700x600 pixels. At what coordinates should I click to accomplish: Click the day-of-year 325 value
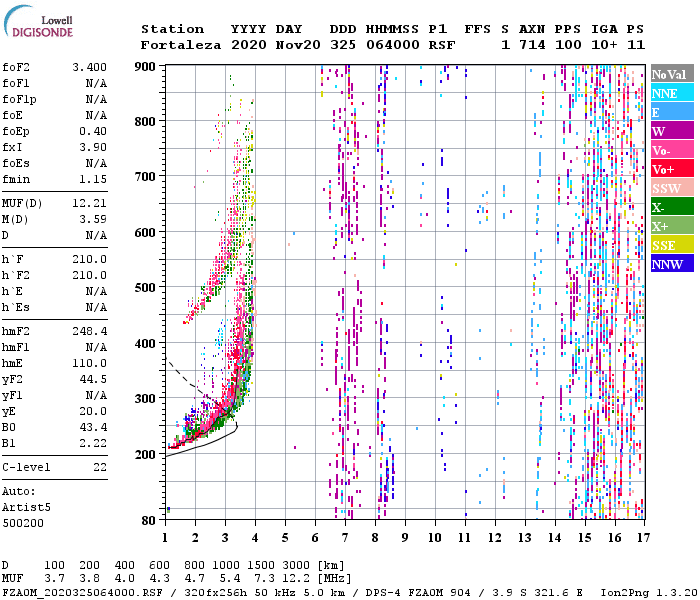point(343,45)
